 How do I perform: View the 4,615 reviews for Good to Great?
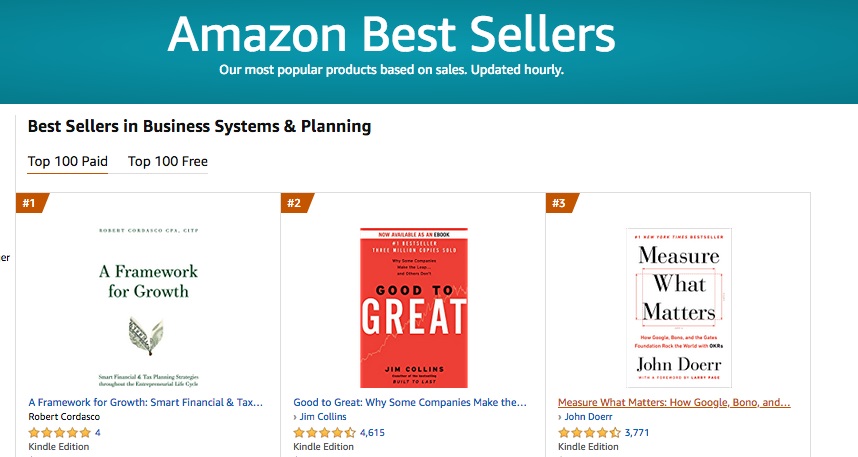coord(372,432)
